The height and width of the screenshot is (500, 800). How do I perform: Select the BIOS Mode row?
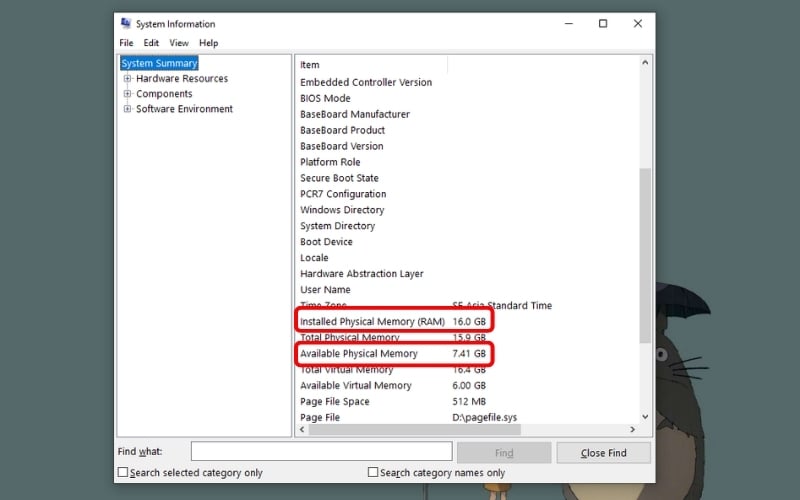point(467,98)
